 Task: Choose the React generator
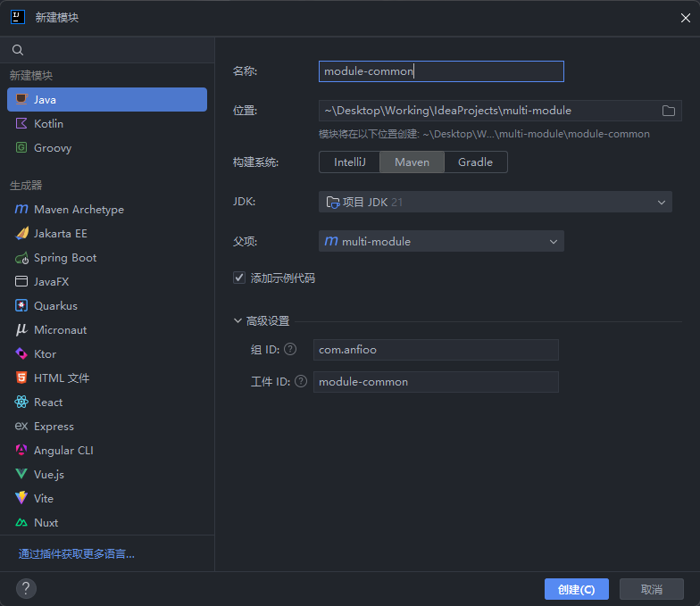click(x=107, y=402)
